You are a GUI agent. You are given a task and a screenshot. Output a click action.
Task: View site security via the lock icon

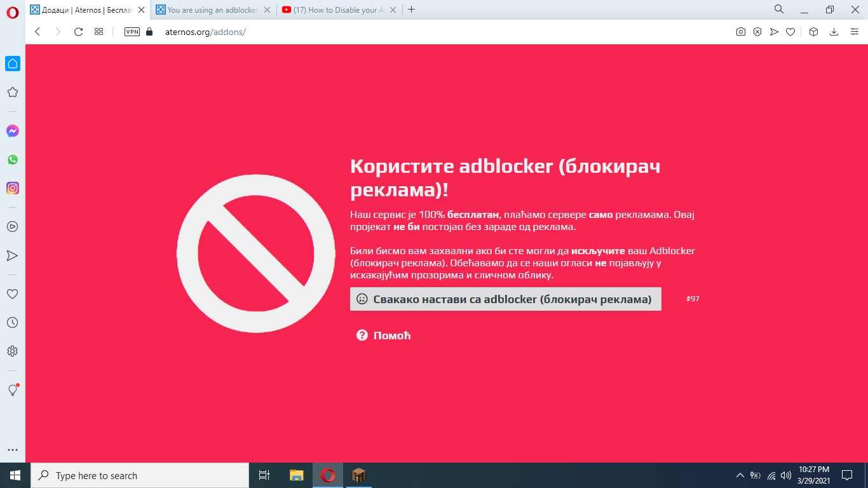(150, 32)
